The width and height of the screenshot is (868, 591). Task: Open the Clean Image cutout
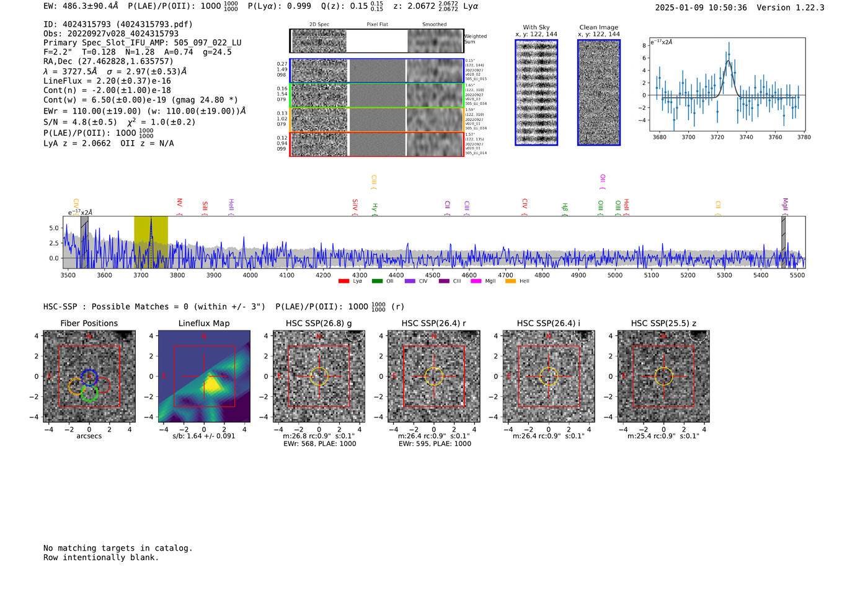[x=599, y=92]
